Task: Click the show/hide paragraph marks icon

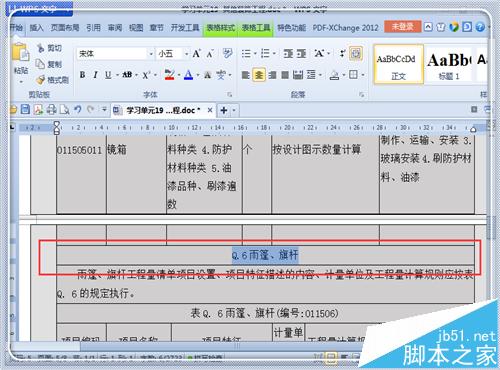Action: [342, 54]
